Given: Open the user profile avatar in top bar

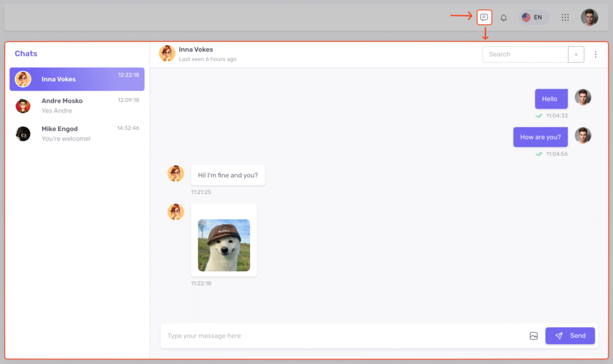Looking at the screenshot, I should [x=589, y=17].
